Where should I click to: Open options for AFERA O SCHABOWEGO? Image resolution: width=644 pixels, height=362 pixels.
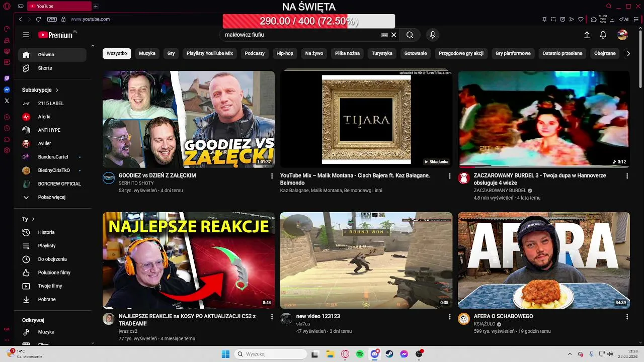click(627, 317)
